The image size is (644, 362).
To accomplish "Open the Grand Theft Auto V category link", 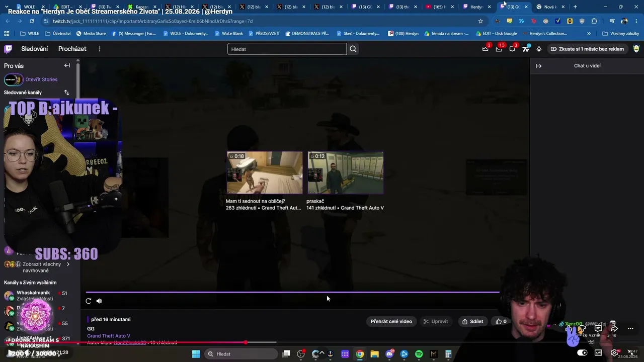I will (x=109, y=336).
